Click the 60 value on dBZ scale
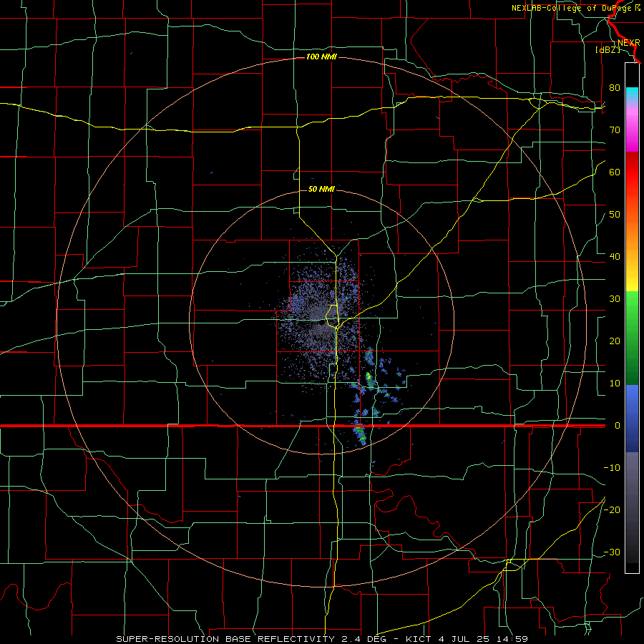This screenshot has width=644, height=644. (x=615, y=172)
